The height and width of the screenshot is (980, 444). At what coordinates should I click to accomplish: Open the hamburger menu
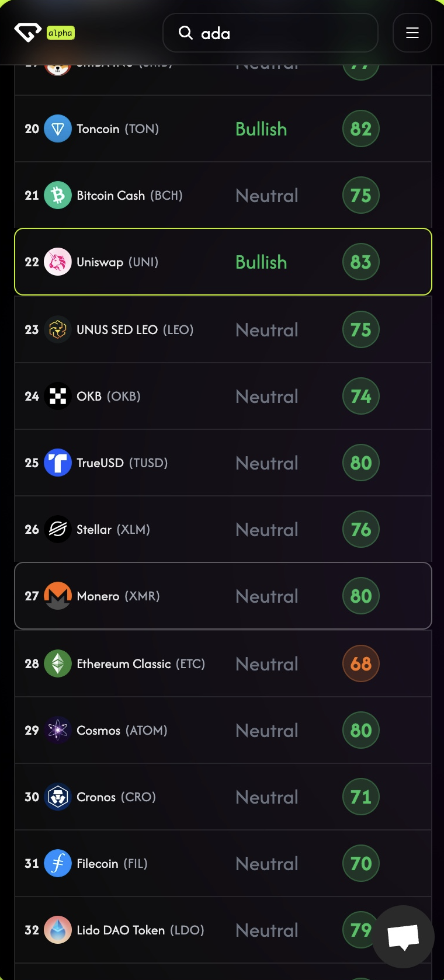click(x=412, y=33)
